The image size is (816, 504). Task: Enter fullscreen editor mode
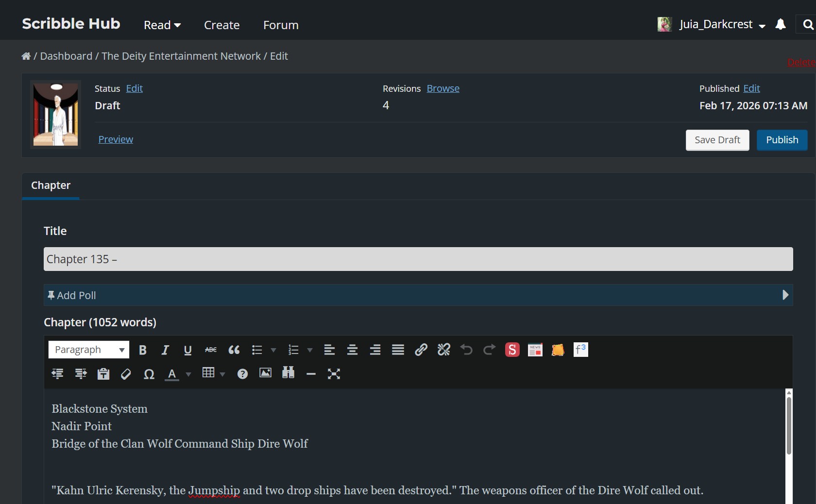[x=334, y=374]
